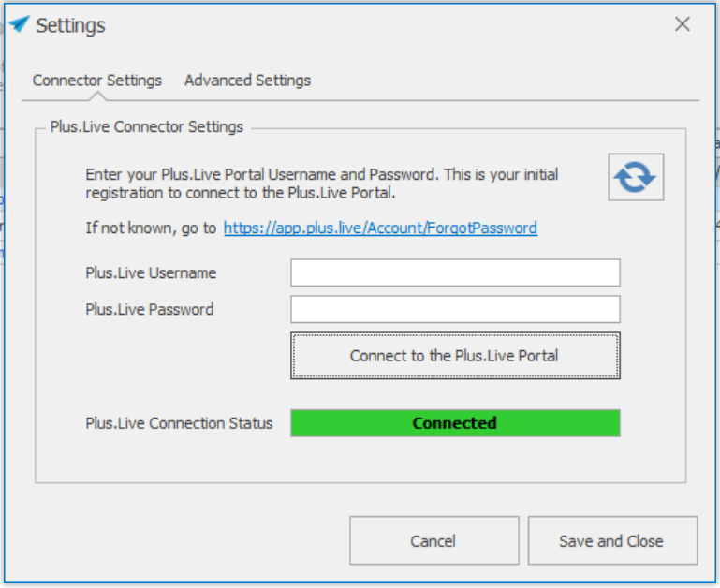Click Connect to the Plus.Live Portal
The image size is (720, 588).
pos(455,356)
